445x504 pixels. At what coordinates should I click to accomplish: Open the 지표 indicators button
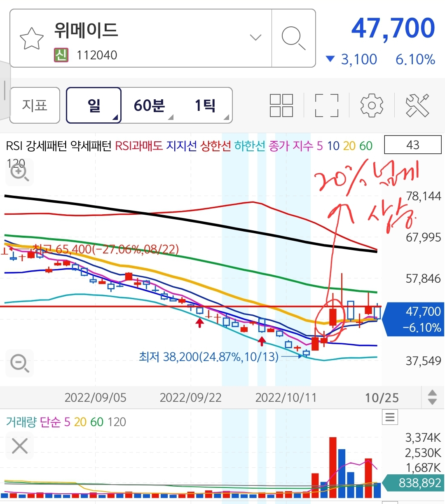point(35,105)
